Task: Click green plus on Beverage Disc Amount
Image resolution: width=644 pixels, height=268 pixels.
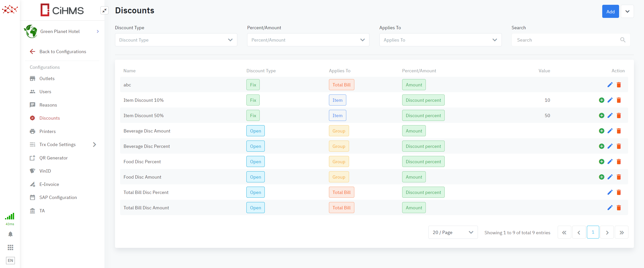Action: point(601,131)
